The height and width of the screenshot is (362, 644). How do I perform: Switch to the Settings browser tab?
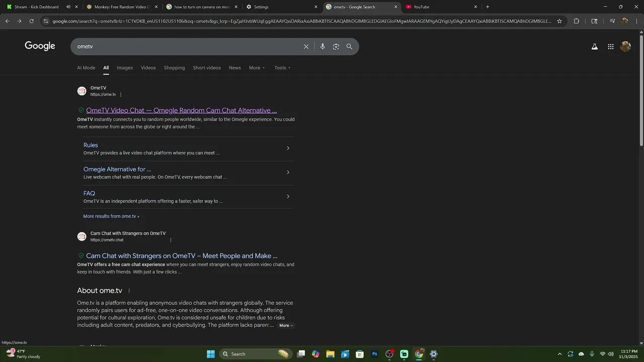282,7
